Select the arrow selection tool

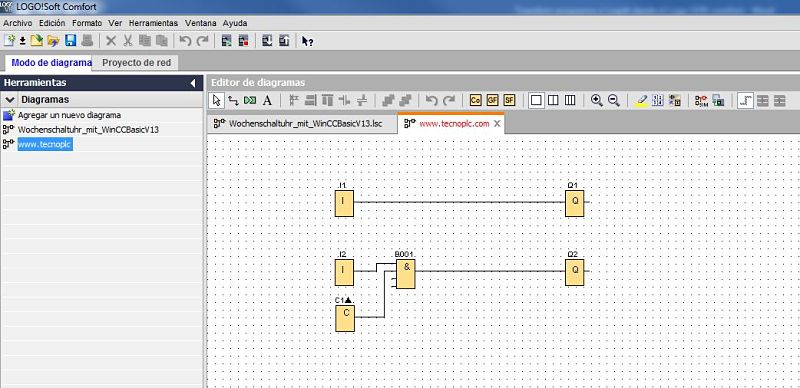pyautogui.click(x=216, y=100)
